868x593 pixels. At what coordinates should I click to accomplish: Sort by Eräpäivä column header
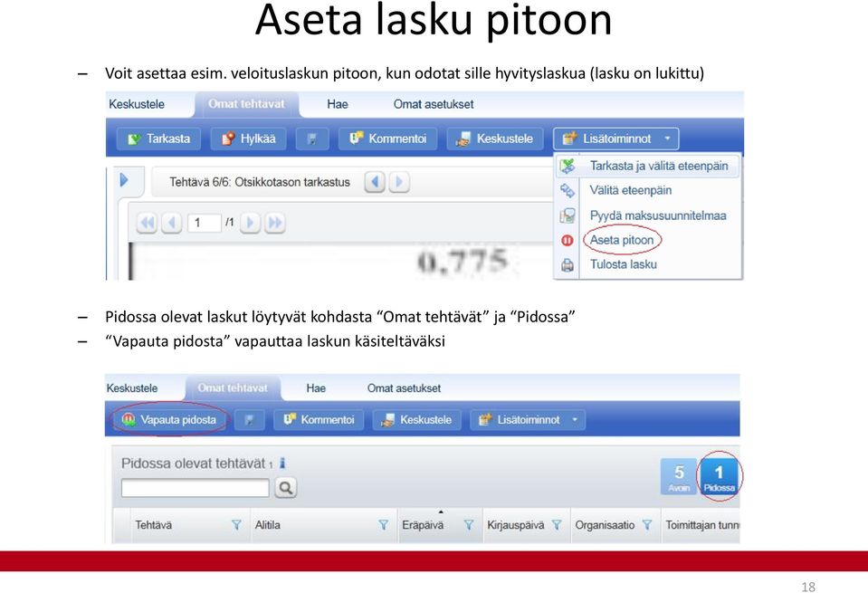[x=423, y=525]
